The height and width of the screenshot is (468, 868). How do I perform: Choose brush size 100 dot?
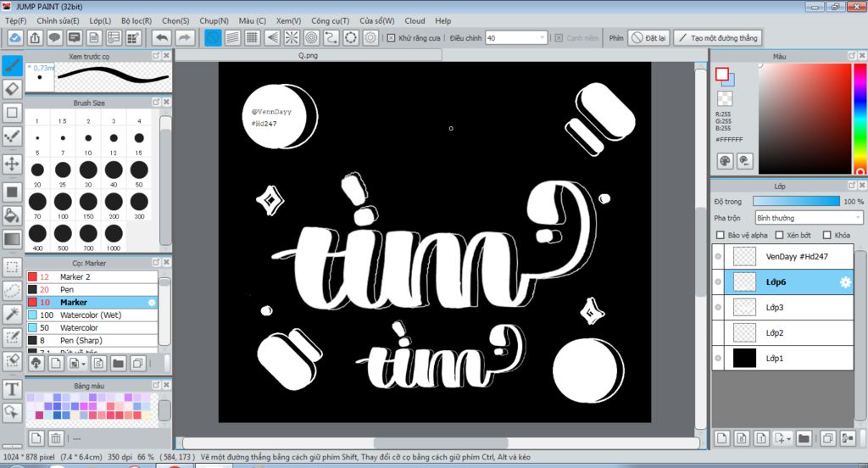tap(63, 202)
